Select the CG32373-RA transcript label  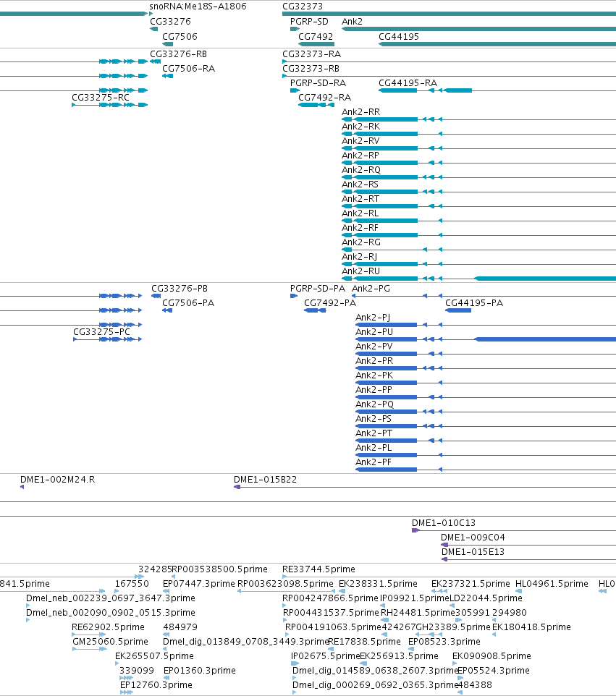[x=312, y=54]
